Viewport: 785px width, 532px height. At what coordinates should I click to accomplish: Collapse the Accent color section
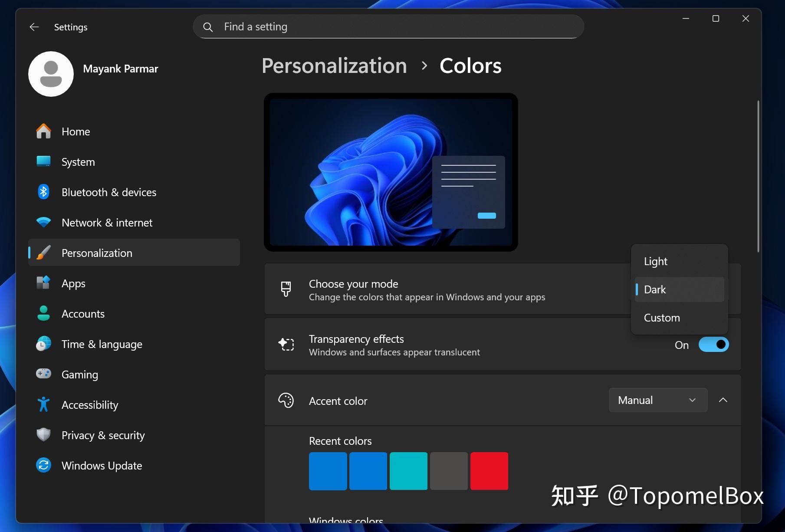coord(723,400)
